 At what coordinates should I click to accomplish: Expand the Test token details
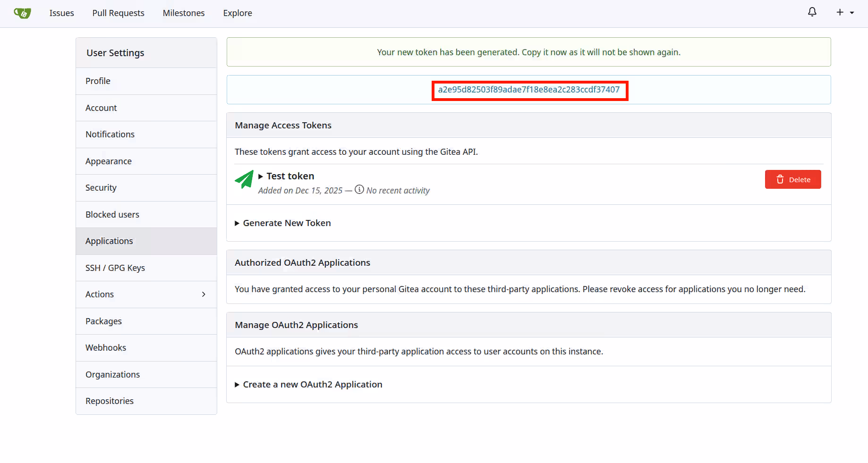point(286,176)
